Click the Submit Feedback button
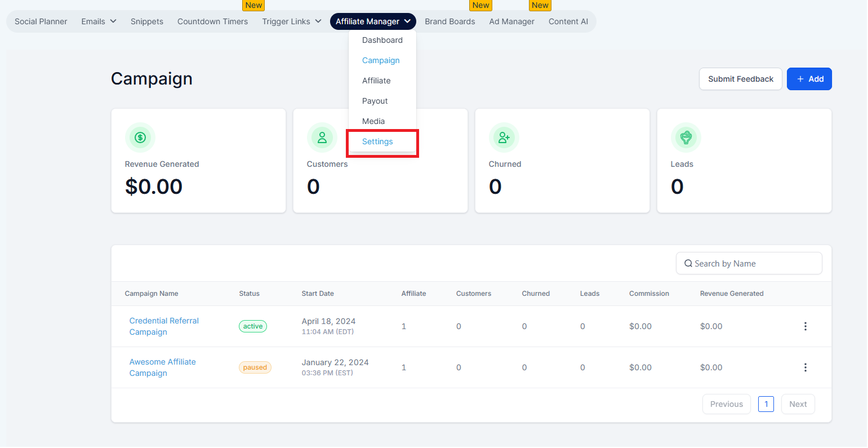The height and width of the screenshot is (448, 868). pyautogui.click(x=741, y=79)
